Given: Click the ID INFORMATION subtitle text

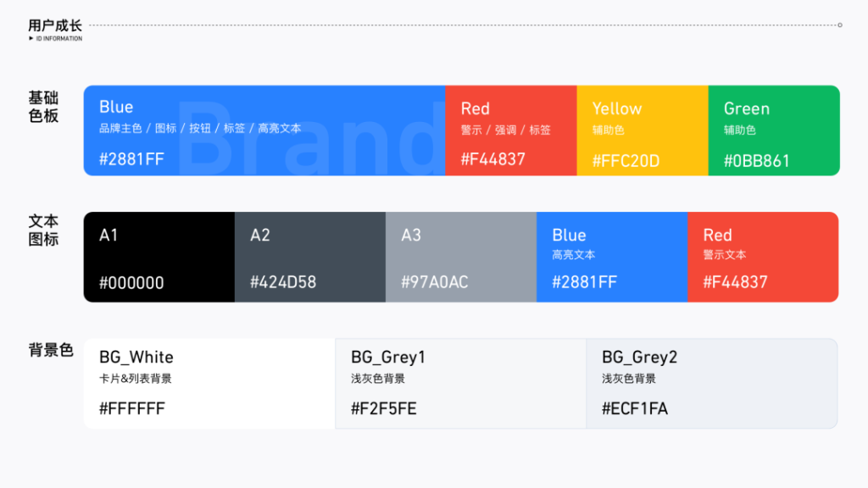Looking at the screenshot, I should coord(59,39).
